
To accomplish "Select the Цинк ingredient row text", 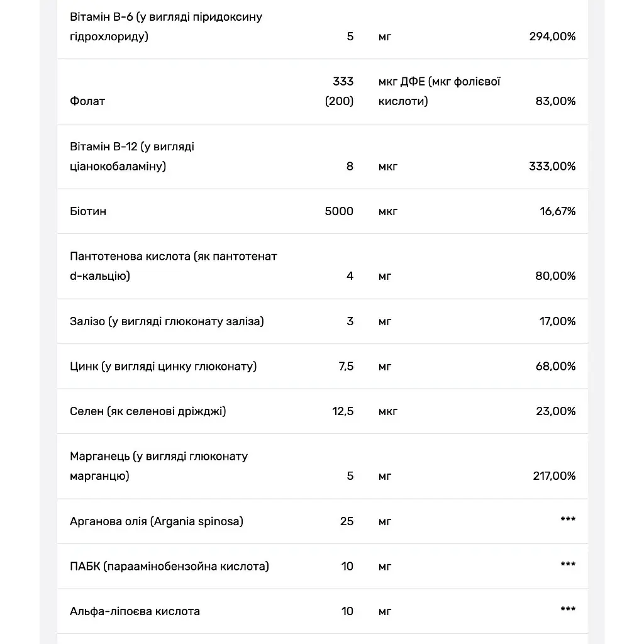I will pos(163,367).
